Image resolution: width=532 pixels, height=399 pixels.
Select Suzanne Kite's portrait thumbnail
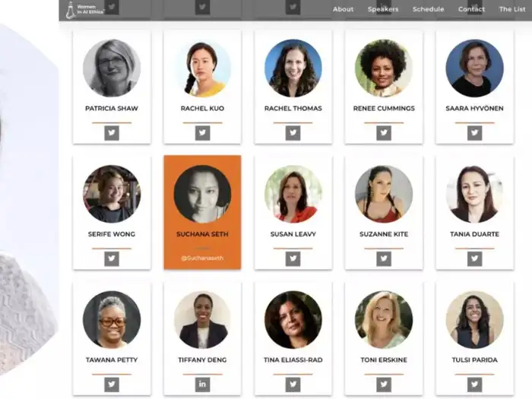(x=384, y=194)
